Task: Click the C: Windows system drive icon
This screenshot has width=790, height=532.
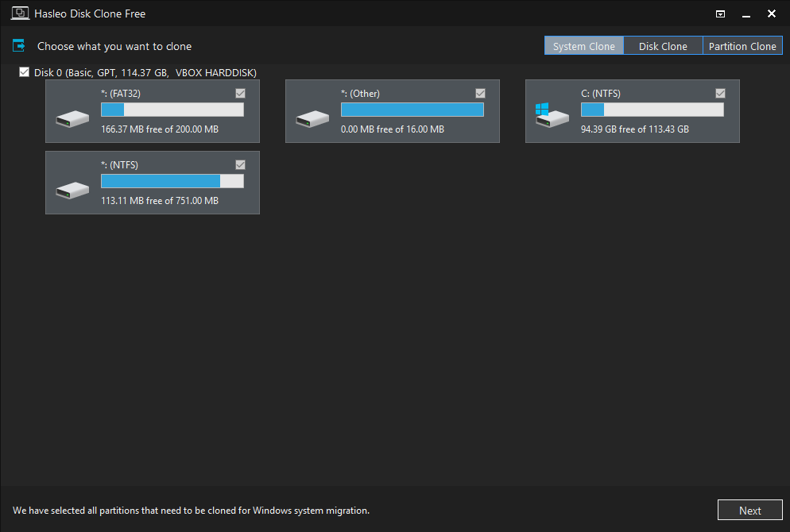Action: (x=552, y=115)
